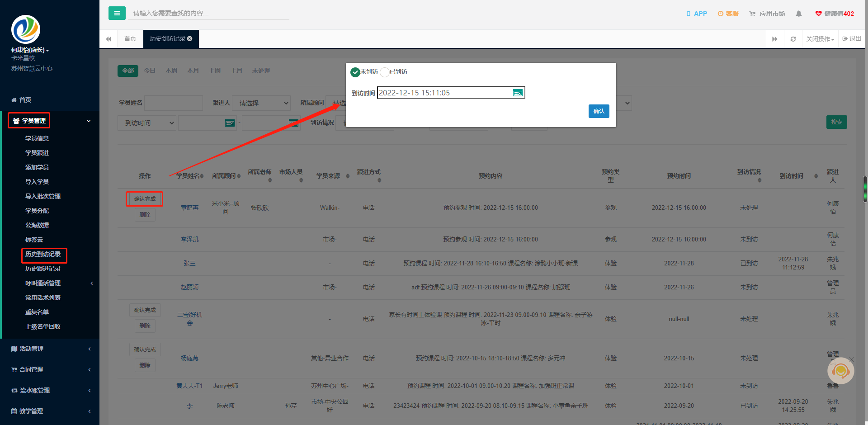868x425 pixels.
Task: Filter records by 今日 tab
Action: [150, 71]
